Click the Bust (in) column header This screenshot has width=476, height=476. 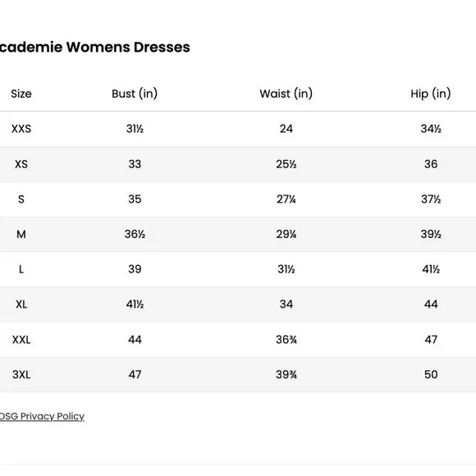point(135,94)
